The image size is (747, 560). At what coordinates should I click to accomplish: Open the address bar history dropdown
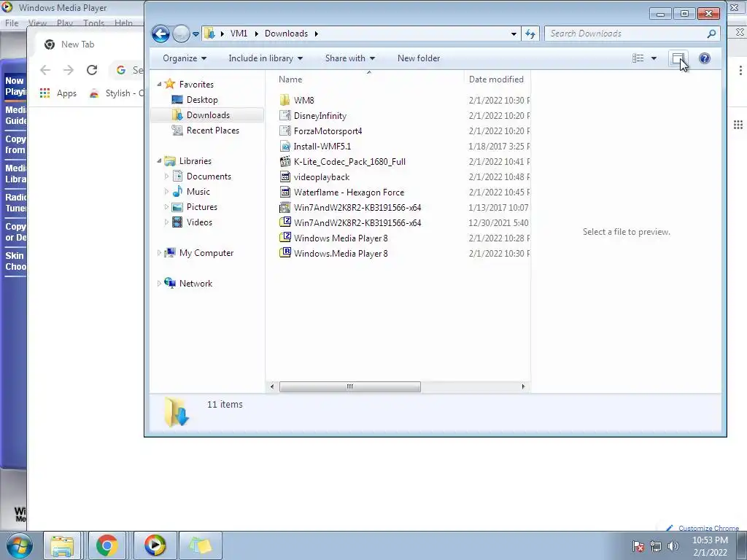tap(514, 34)
